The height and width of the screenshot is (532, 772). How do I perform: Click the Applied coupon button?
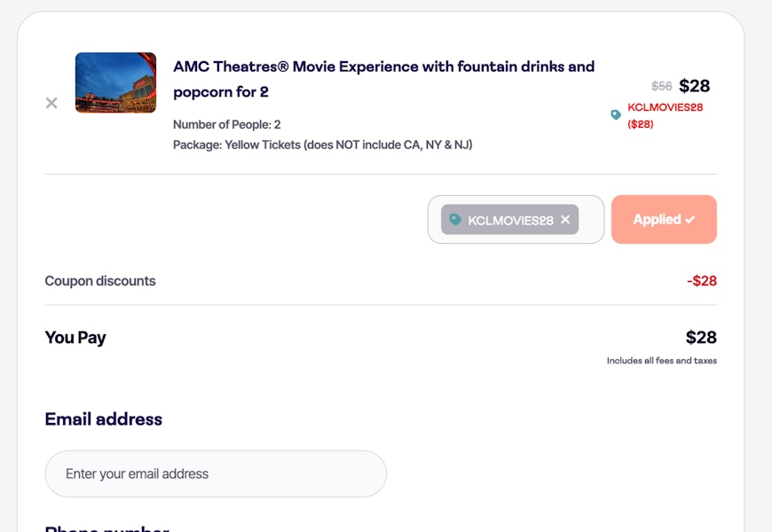[664, 220]
